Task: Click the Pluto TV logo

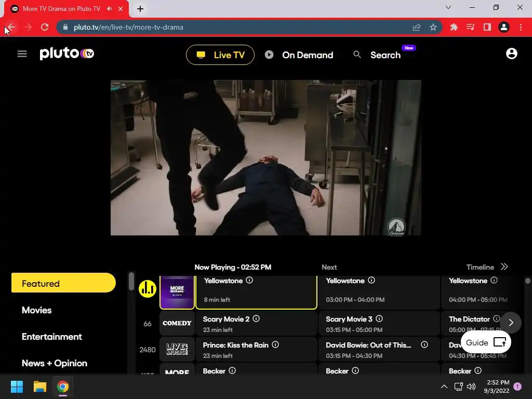Action: pos(67,54)
